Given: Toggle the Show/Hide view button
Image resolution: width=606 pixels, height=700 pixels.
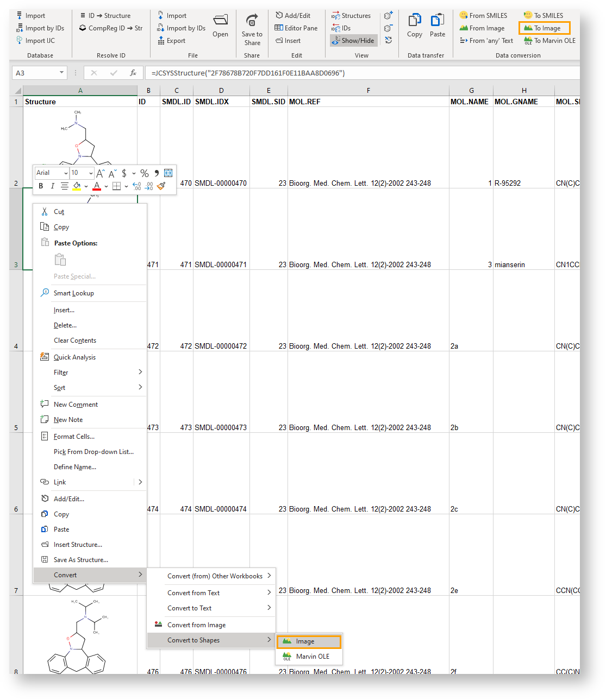Looking at the screenshot, I should coord(353,41).
